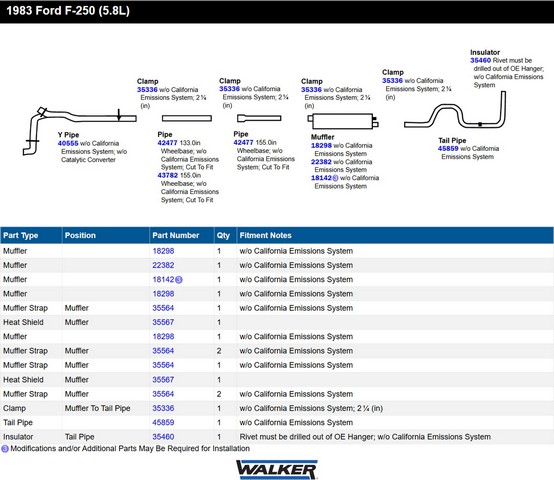Open muffler 22382 link in the diagram
The image size is (554, 480).
[x=321, y=162]
